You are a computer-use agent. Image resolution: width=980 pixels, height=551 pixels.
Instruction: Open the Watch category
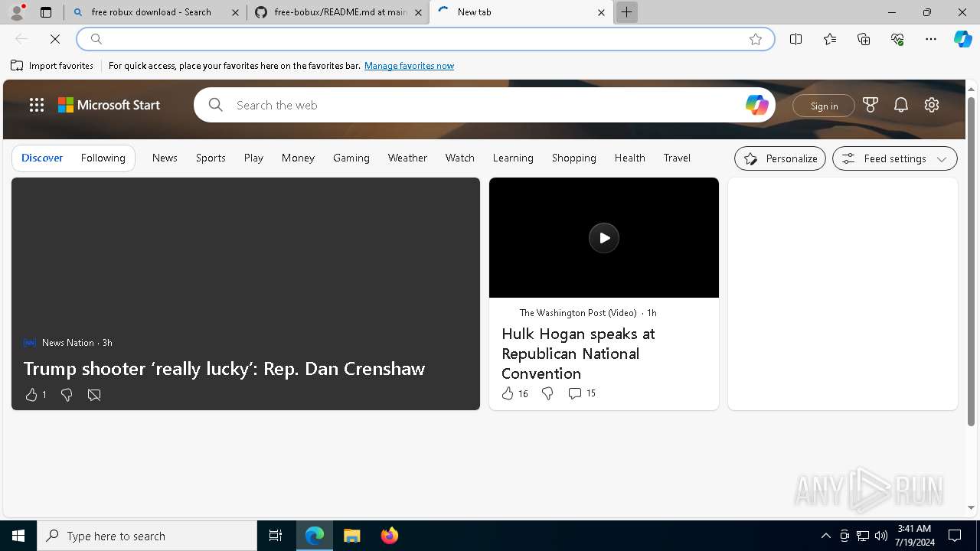(460, 158)
